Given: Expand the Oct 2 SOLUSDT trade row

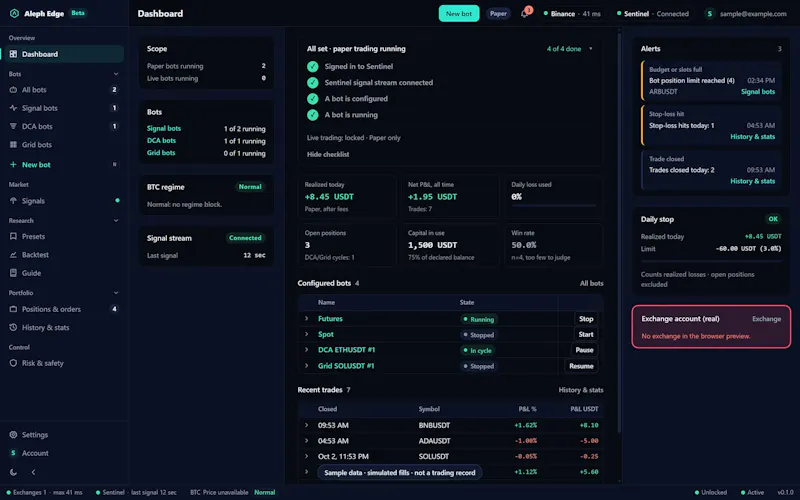Looking at the screenshot, I should (x=306, y=457).
